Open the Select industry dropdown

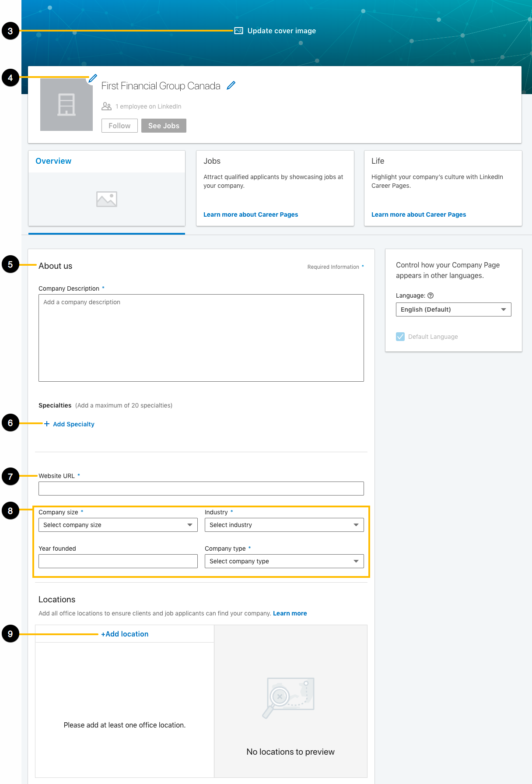[x=284, y=525]
